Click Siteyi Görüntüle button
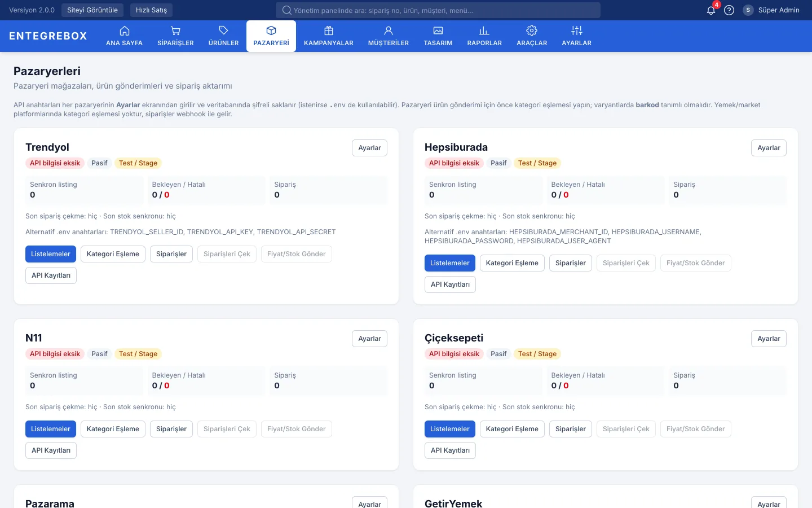812x508 pixels. [x=92, y=10]
